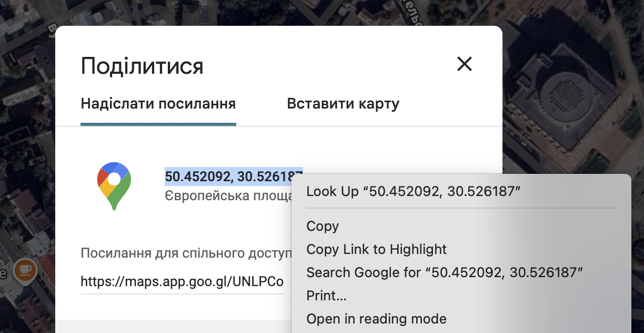Click the Google Maps pin logo

[x=114, y=186]
